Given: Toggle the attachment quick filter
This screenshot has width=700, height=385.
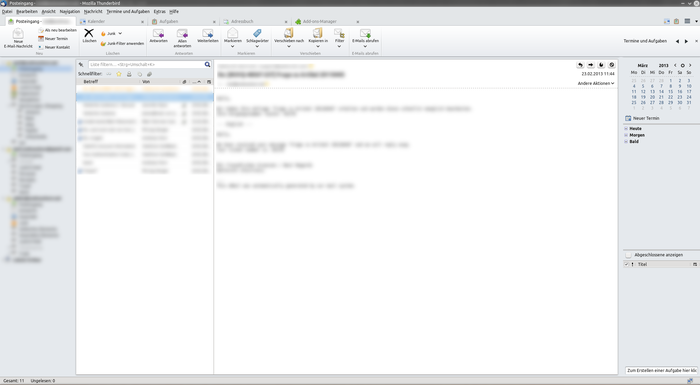Looking at the screenshot, I should click(x=150, y=74).
